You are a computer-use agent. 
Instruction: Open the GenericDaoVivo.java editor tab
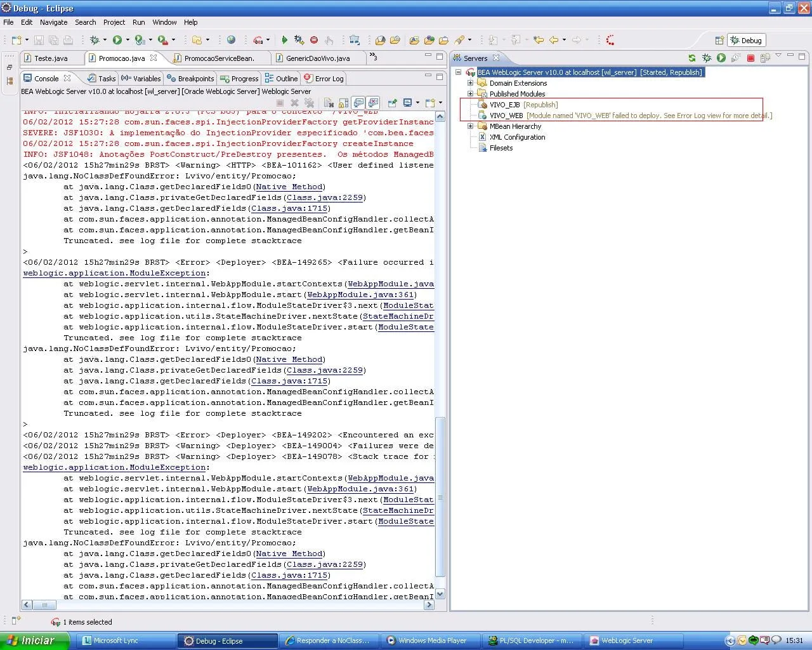point(317,58)
